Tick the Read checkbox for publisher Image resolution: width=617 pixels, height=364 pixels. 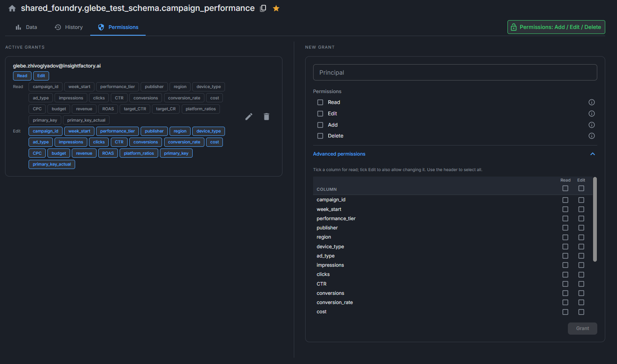[565, 228]
